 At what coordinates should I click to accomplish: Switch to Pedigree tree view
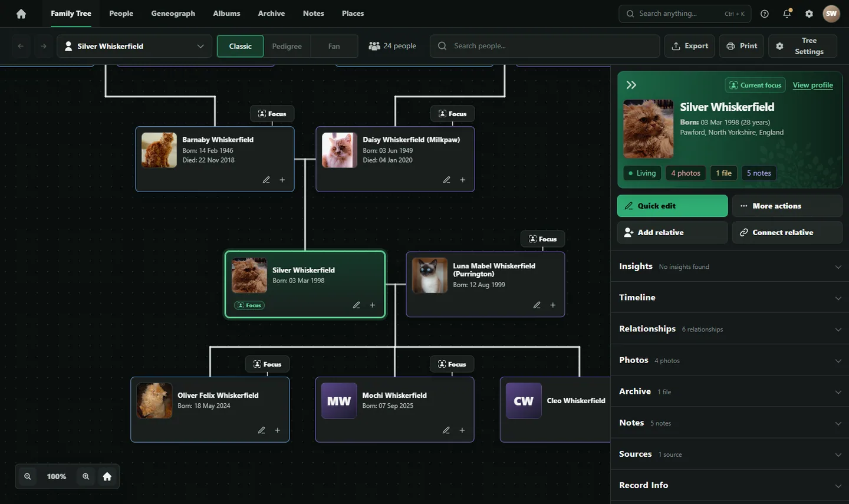coord(287,46)
